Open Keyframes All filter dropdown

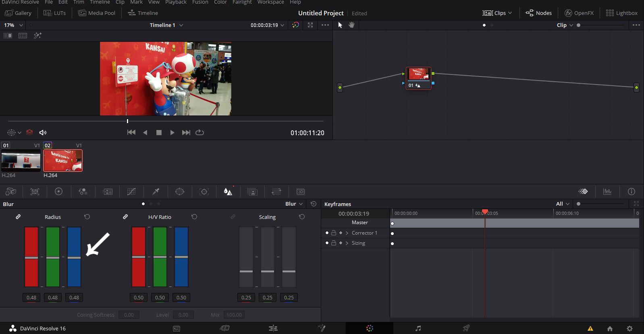tap(563, 204)
